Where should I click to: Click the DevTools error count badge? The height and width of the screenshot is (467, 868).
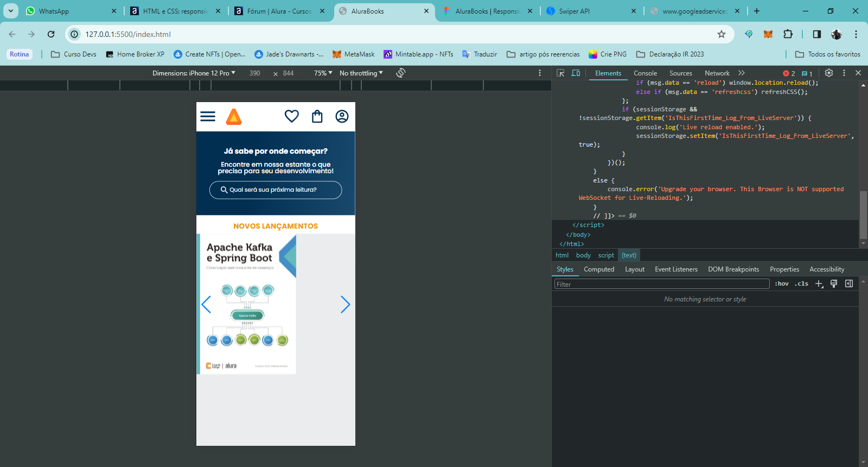click(789, 73)
